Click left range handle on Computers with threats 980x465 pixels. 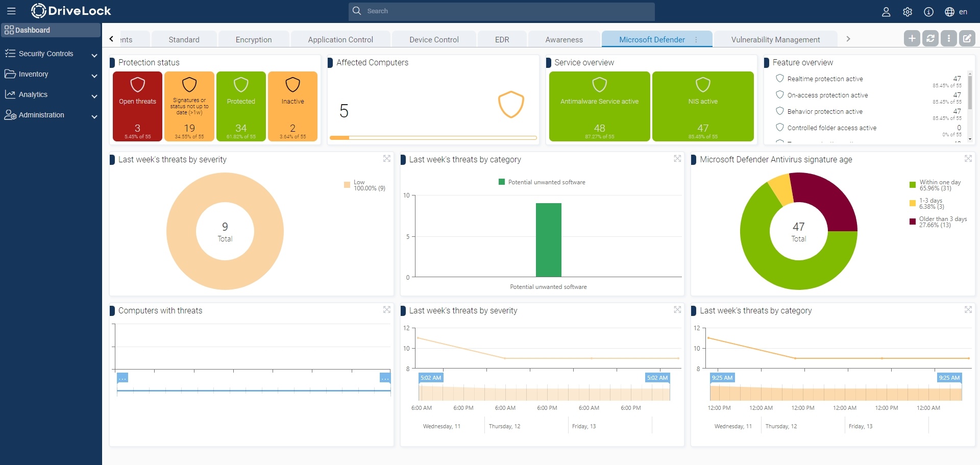(122, 378)
